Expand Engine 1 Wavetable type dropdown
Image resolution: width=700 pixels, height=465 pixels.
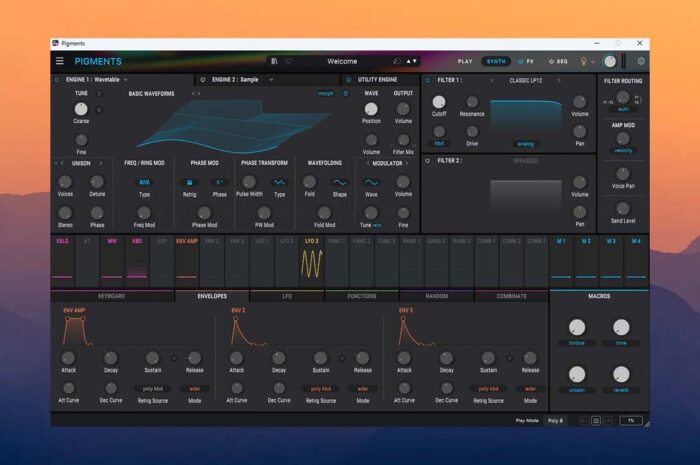point(125,79)
